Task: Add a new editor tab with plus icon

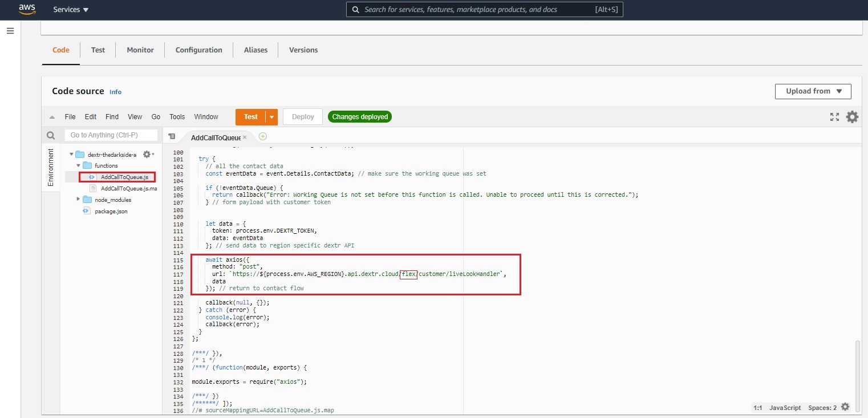Action: click(263, 136)
